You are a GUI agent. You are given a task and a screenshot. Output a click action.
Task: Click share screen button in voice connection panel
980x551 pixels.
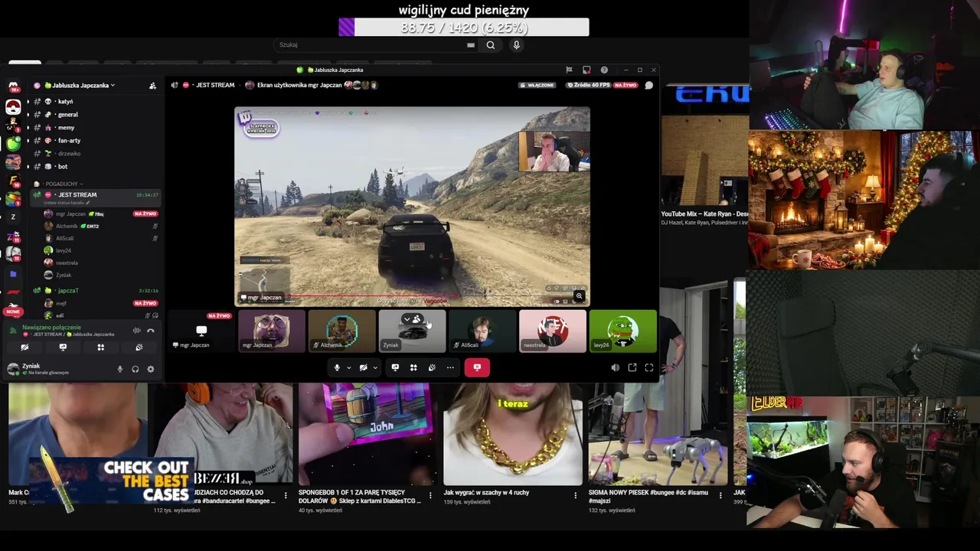63,347
